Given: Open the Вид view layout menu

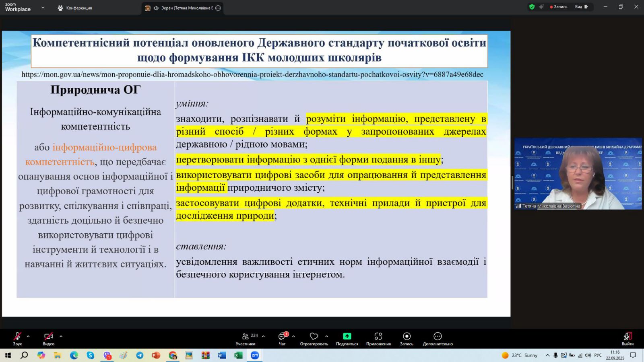Looking at the screenshot, I should pos(582,7).
